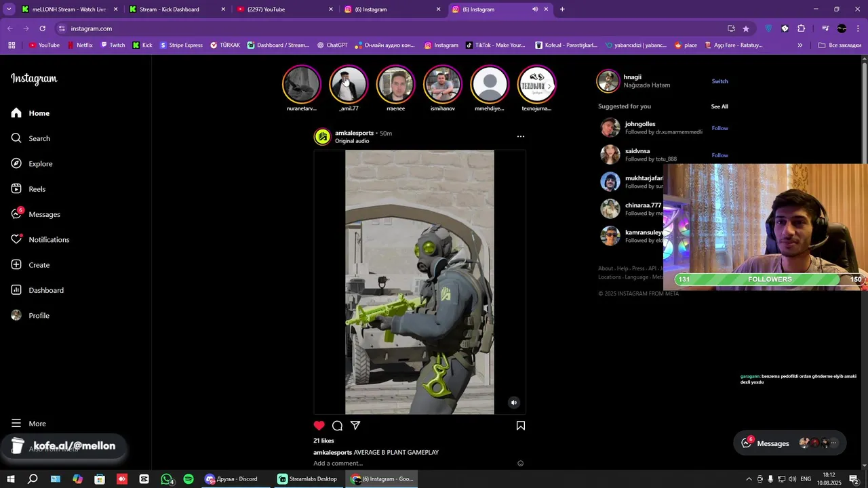
Task: Expand the hidden bookmarks chevron
Action: click(x=800, y=45)
